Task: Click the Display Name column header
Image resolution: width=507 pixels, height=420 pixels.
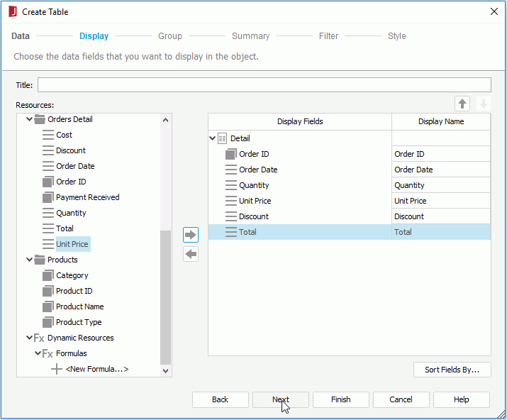Action: click(441, 121)
